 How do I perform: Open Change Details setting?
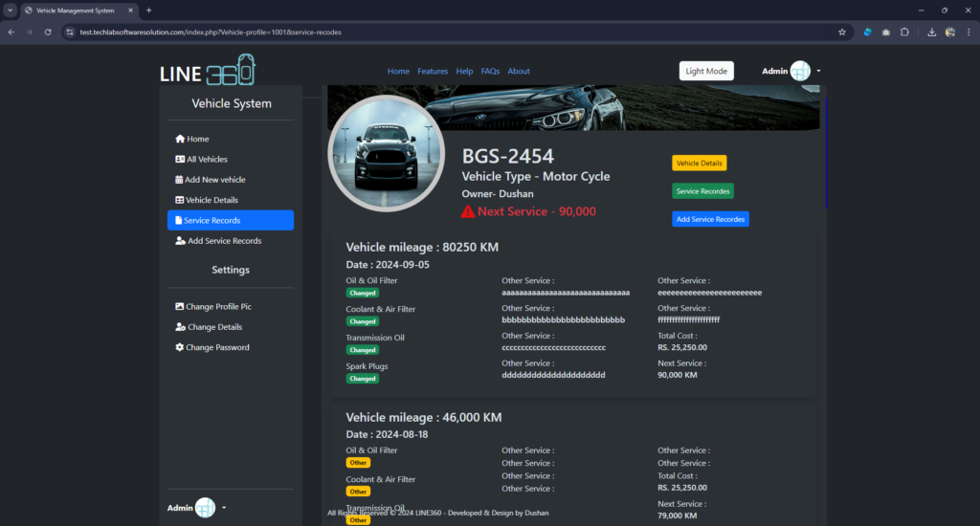(231, 327)
